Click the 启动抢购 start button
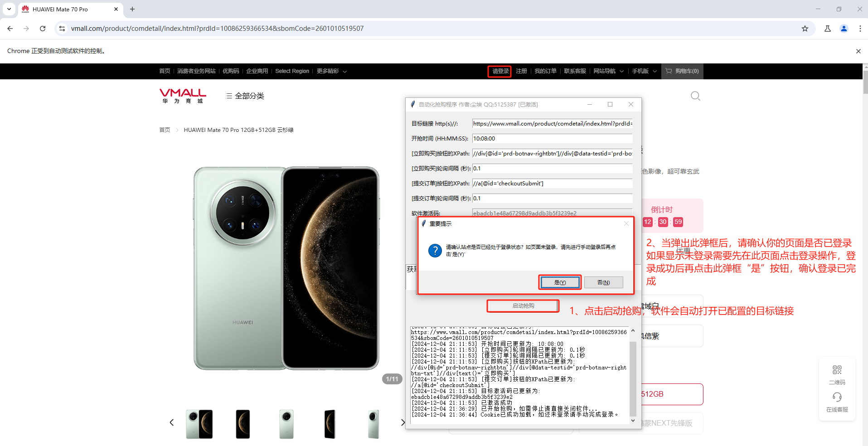868x446 pixels. [x=523, y=306]
